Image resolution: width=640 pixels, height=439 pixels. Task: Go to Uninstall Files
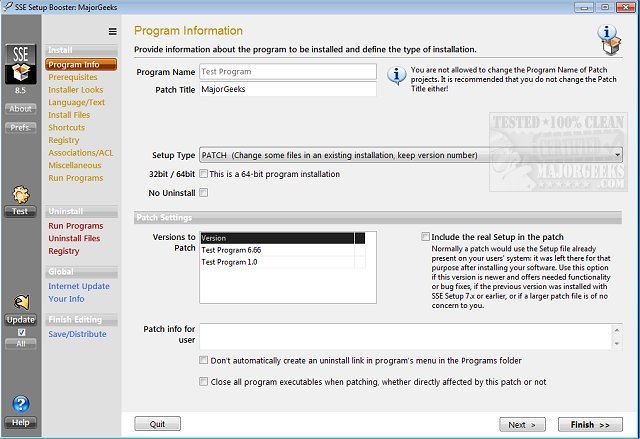[x=74, y=238]
